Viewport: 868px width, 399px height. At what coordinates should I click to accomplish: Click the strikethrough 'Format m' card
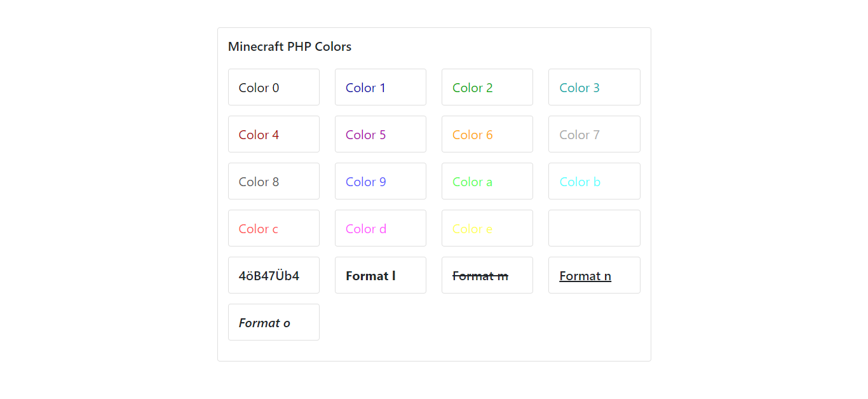click(487, 275)
